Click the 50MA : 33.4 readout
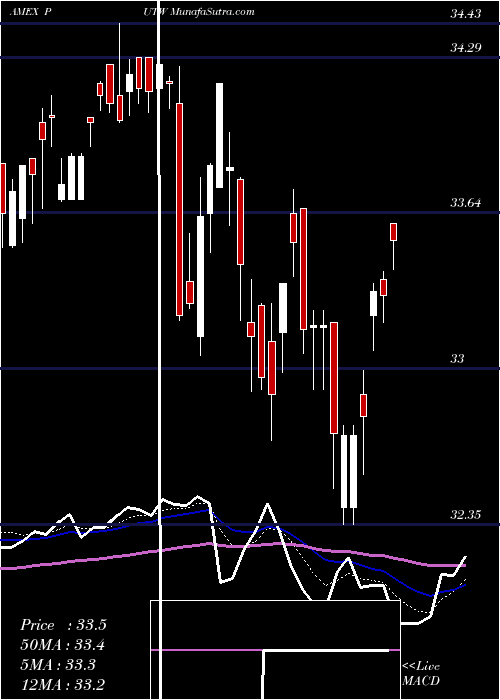The height and width of the screenshot is (700, 500). pos(63,645)
